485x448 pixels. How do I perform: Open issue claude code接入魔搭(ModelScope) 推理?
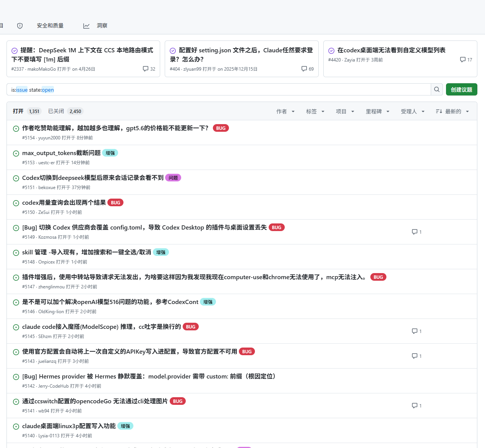tap(102, 327)
